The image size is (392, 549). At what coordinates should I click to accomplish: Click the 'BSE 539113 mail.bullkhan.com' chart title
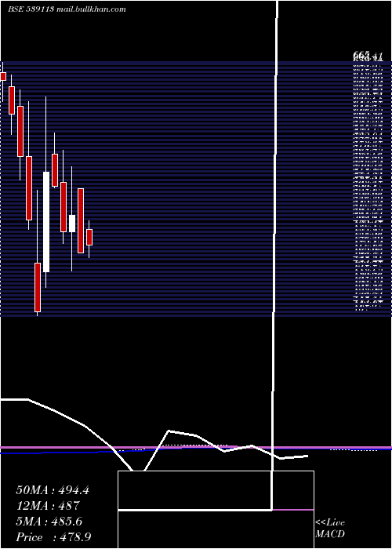[x=67, y=9]
